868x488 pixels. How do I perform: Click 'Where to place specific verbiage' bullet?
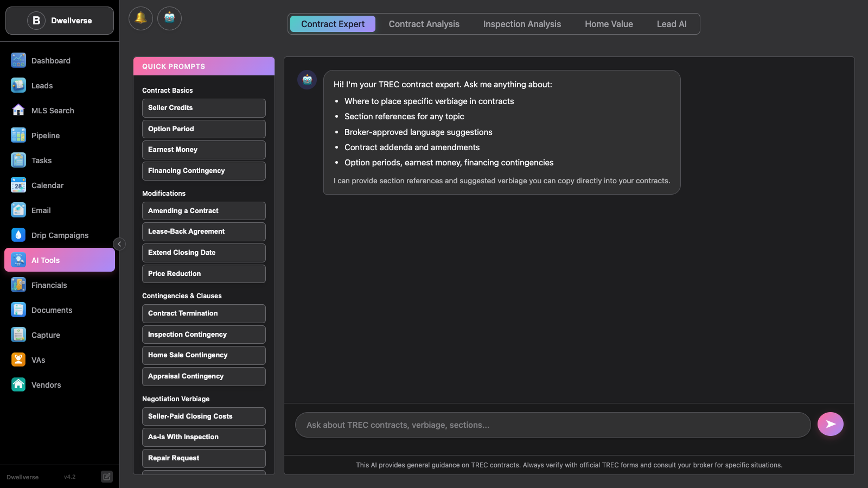point(429,101)
